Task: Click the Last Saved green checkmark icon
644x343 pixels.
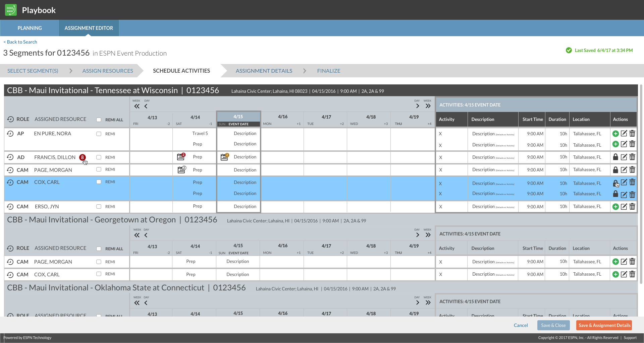Action: 569,50
